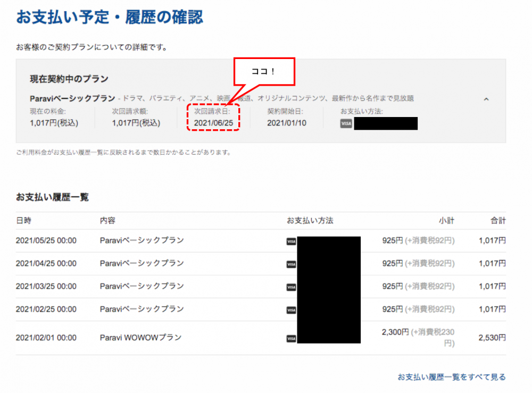Click the 1,017円 total in 2021/03/25 row
This screenshot has width=532, height=393.
[492, 286]
